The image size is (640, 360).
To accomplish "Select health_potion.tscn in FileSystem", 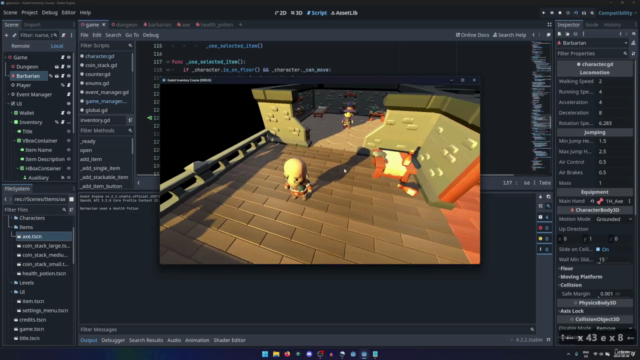I will click(x=44, y=273).
